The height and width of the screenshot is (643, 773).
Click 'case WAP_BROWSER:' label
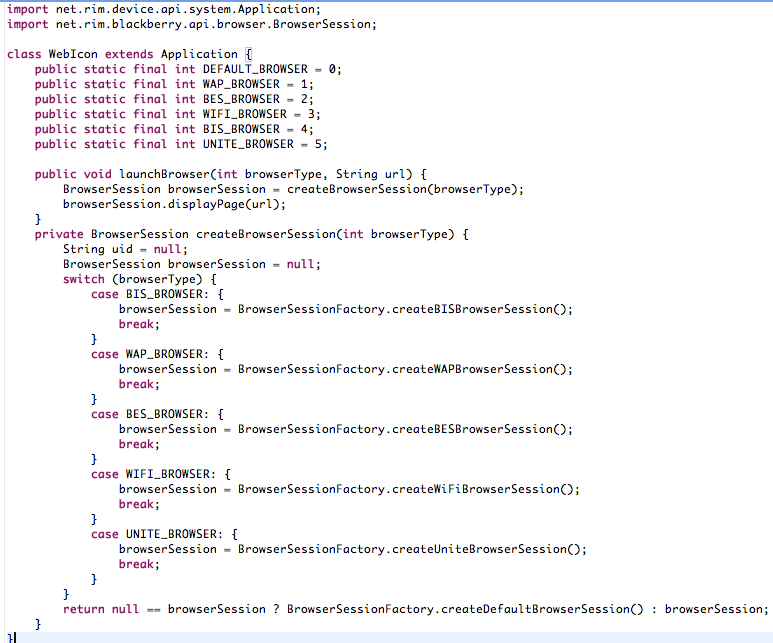[150, 354]
